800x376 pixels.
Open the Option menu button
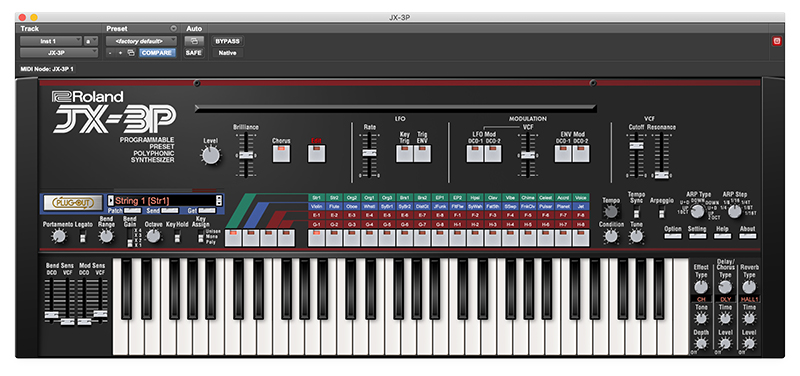(x=673, y=236)
